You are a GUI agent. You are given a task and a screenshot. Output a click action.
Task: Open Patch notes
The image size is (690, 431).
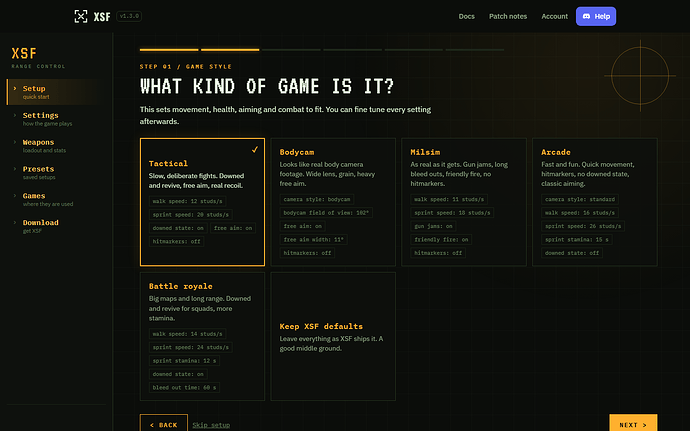pos(508,16)
